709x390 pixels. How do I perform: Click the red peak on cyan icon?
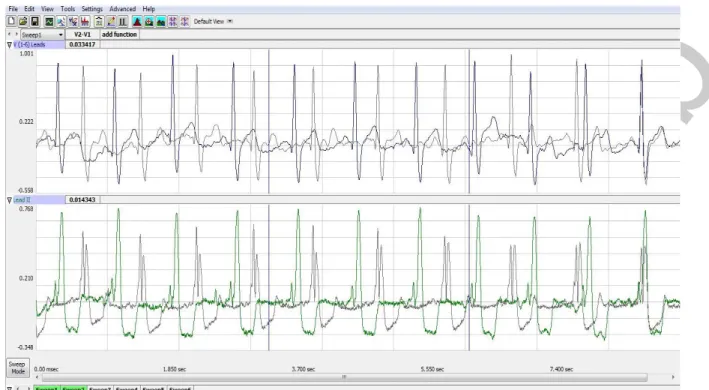pos(137,21)
